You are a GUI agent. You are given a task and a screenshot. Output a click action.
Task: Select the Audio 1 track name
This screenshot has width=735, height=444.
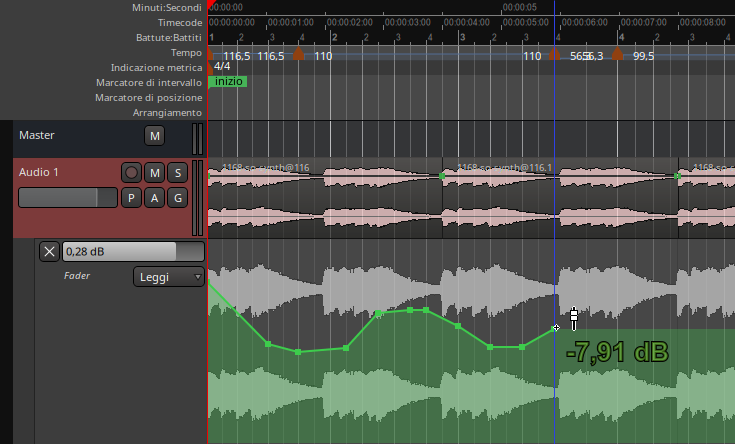click(39, 172)
